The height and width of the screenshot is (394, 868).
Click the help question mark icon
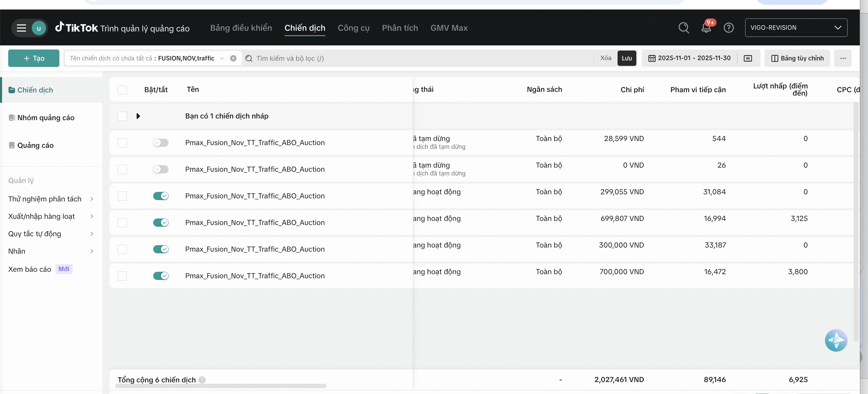(728, 28)
